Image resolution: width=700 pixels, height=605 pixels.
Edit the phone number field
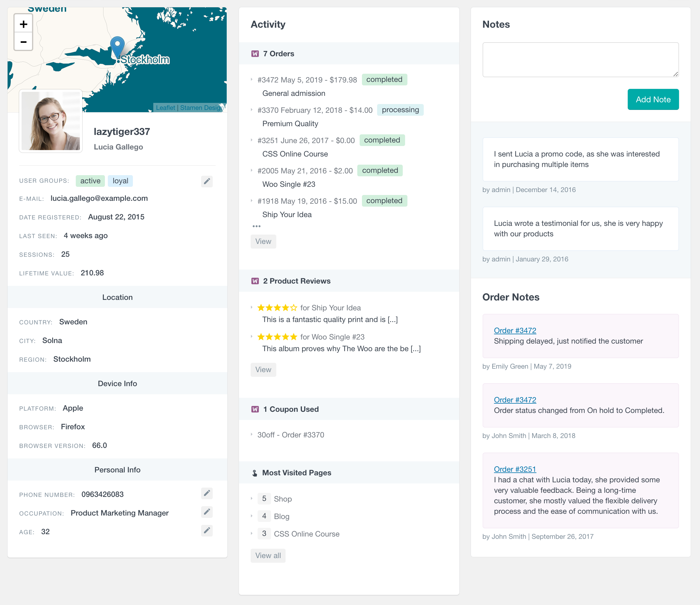tap(207, 493)
